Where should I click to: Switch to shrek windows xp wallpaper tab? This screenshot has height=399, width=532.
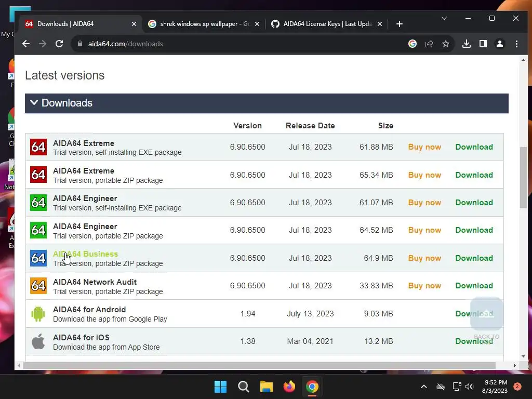click(x=205, y=24)
